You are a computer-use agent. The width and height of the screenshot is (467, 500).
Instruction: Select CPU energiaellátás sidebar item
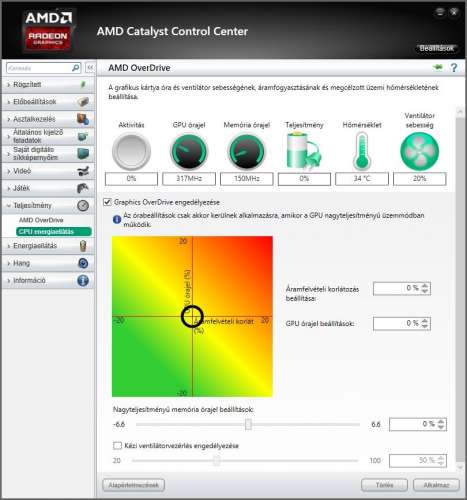54,231
